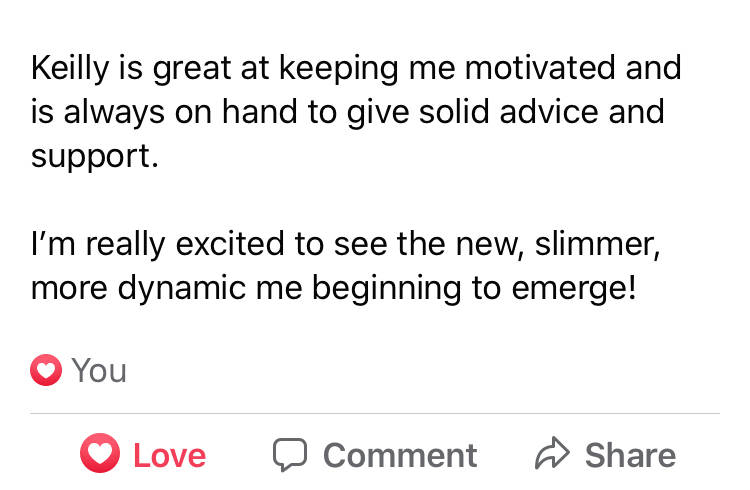Click heart reaction badge beside "You"
This screenshot has height=490, width=750.
pyautogui.click(x=45, y=371)
